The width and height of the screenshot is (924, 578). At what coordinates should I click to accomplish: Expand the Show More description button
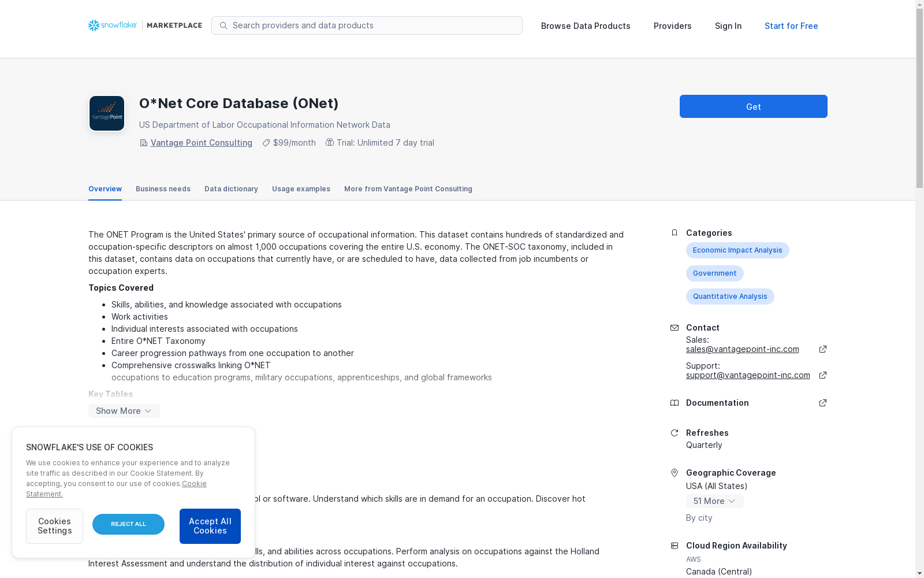(x=124, y=411)
